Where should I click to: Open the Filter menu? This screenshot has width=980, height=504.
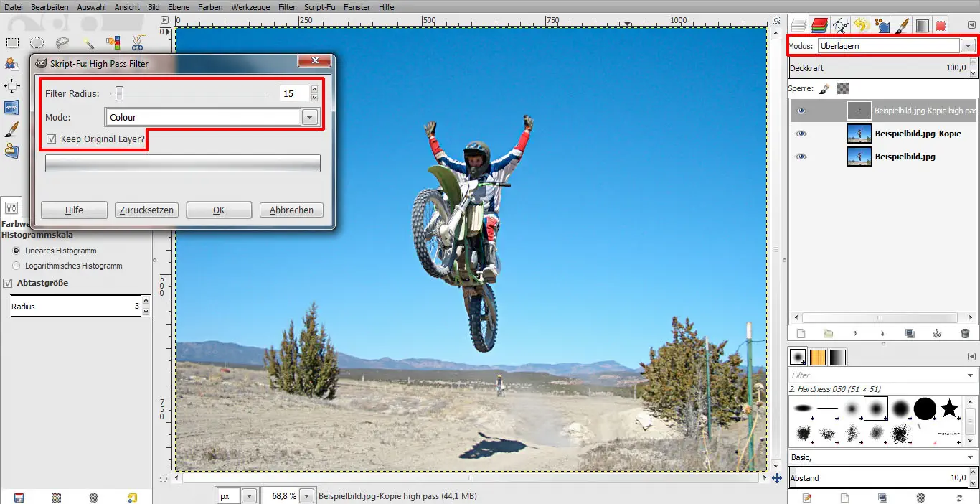287,7
